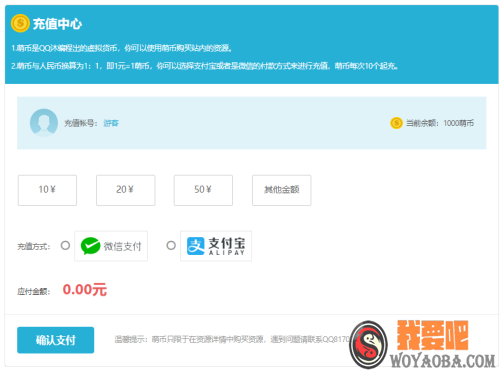Screen dimensions: 501x370
Task: Click the 充值方式 label
Action: (34, 247)
